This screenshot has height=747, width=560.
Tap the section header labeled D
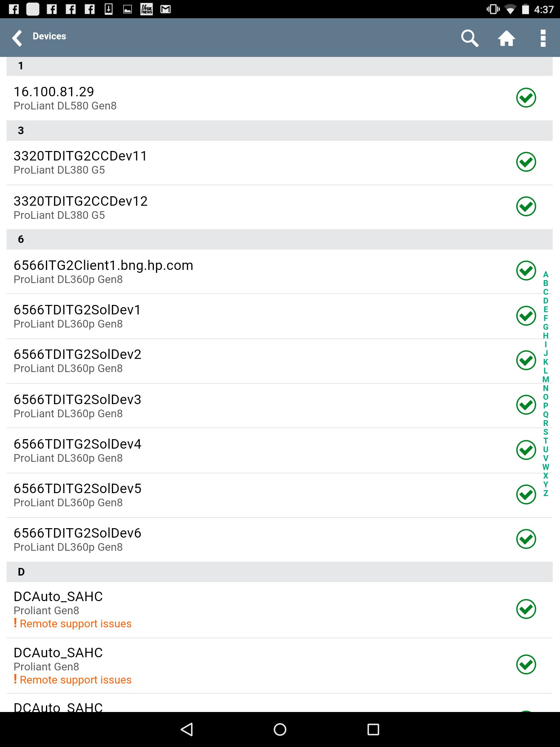[x=279, y=572]
